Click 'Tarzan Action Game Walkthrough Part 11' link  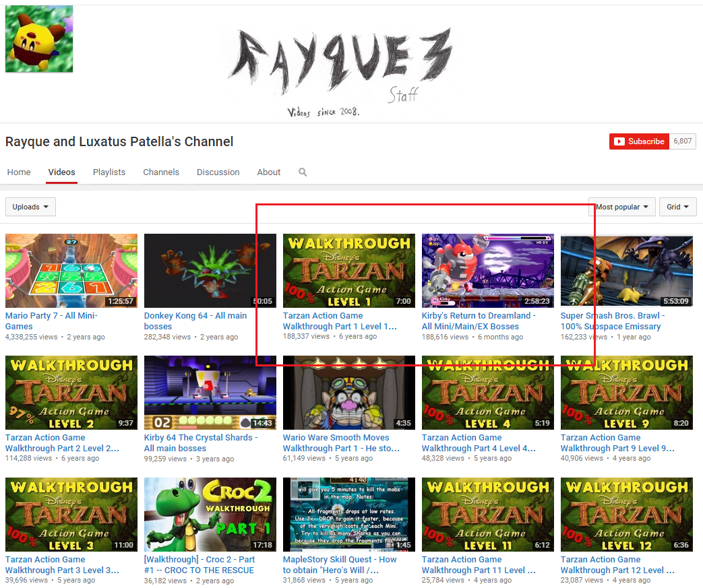click(479, 564)
